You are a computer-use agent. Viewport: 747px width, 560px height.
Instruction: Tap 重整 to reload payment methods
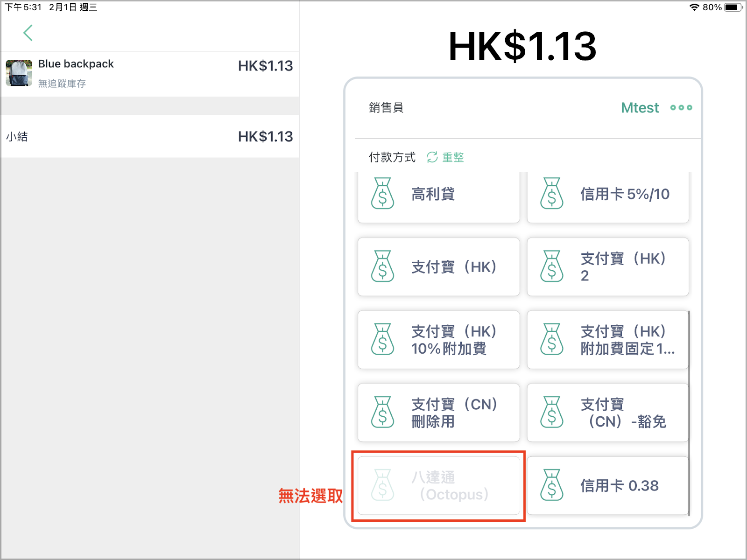point(453,157)
